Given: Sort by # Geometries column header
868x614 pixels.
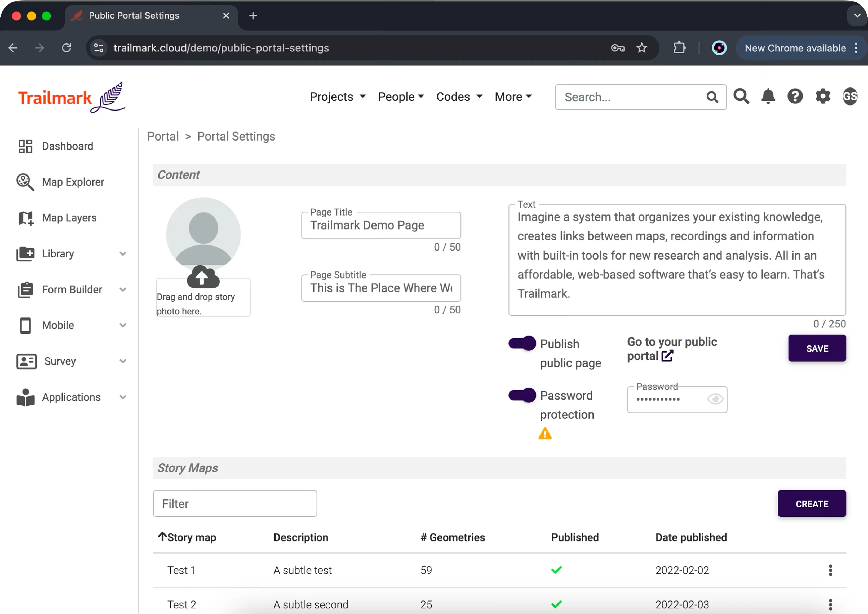Looking at the screenshot, I should [453, 537].
